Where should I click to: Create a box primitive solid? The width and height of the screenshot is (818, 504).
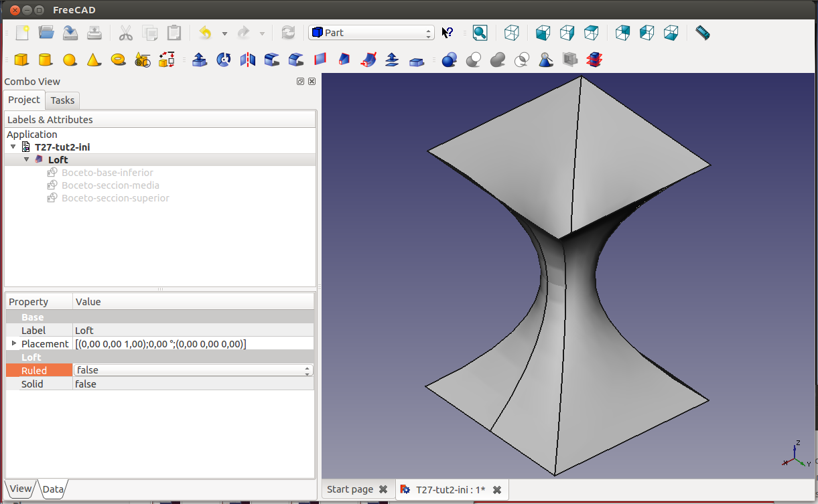pyautogui.click(x=21, y=60)
